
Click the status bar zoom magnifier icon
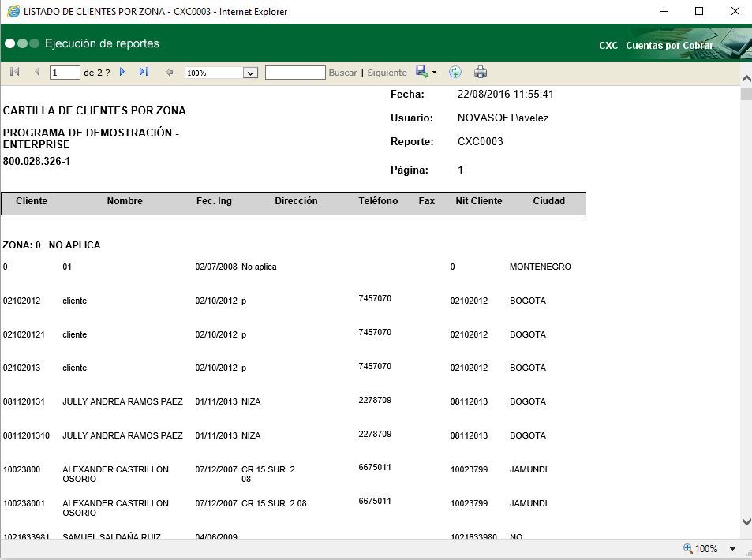point(687,549)
